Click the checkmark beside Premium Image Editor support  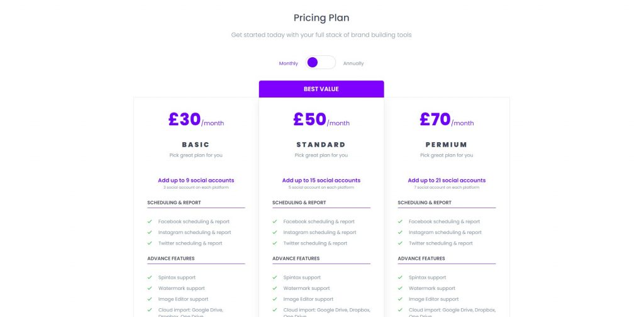pyautogui.click(x=400, y=299)
